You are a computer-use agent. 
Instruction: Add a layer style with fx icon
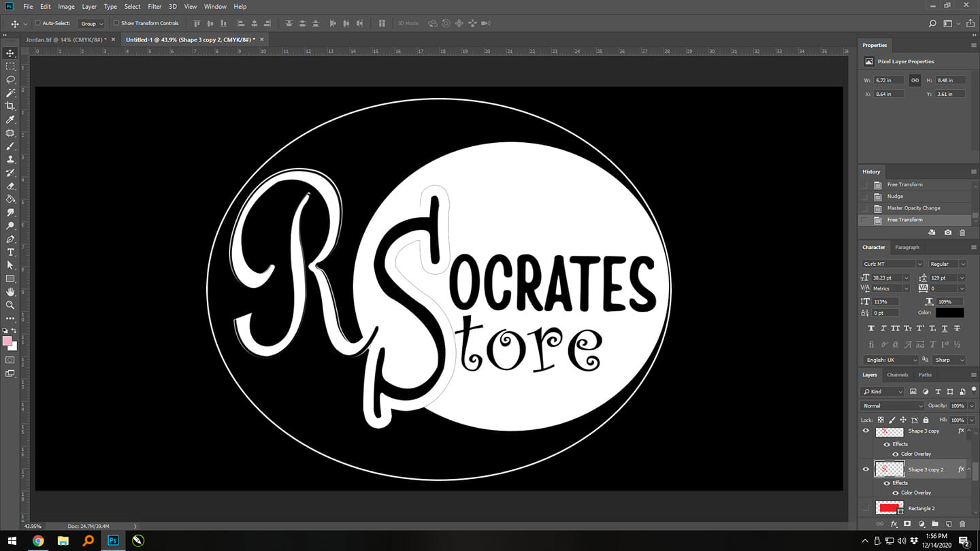coord(894,524)
